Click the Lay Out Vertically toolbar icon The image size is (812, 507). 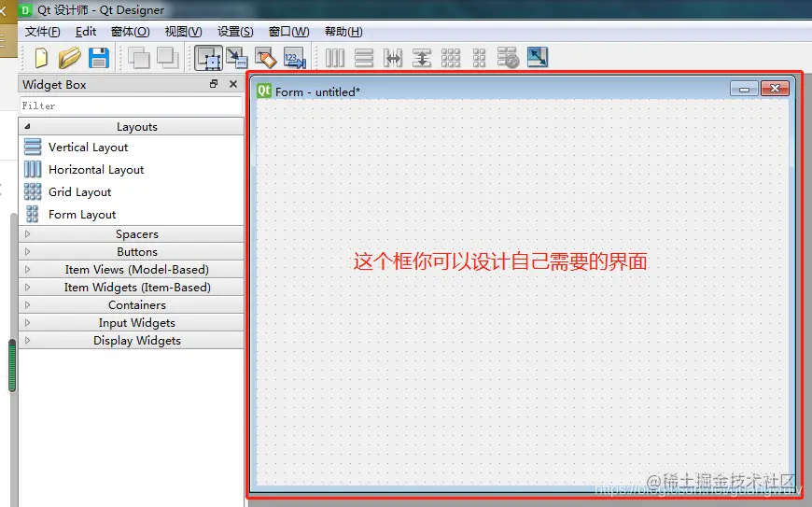pyautogui.click(x=364, y=58)
